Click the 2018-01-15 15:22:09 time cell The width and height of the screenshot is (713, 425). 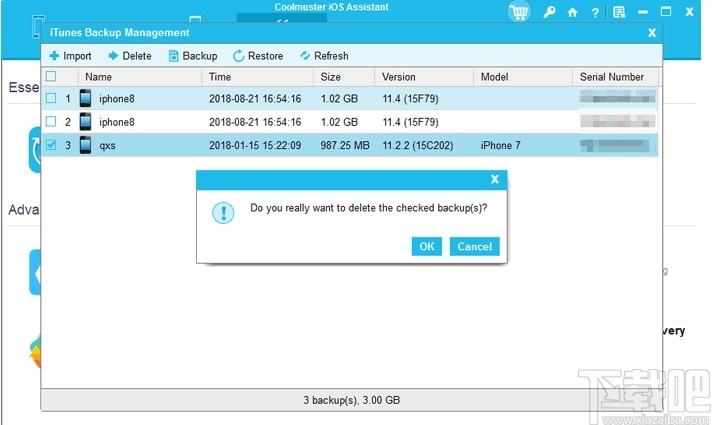255,145
